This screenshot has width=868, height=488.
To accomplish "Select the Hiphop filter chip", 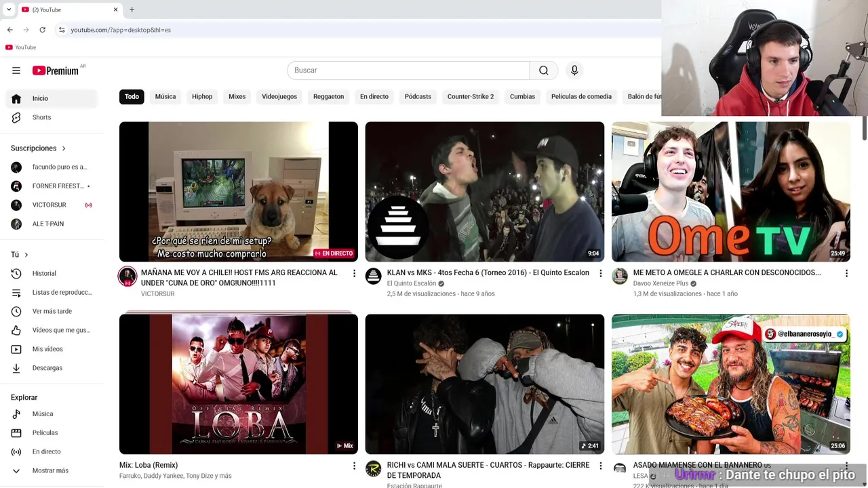I will pyautogui.click(x=202, y=96).
